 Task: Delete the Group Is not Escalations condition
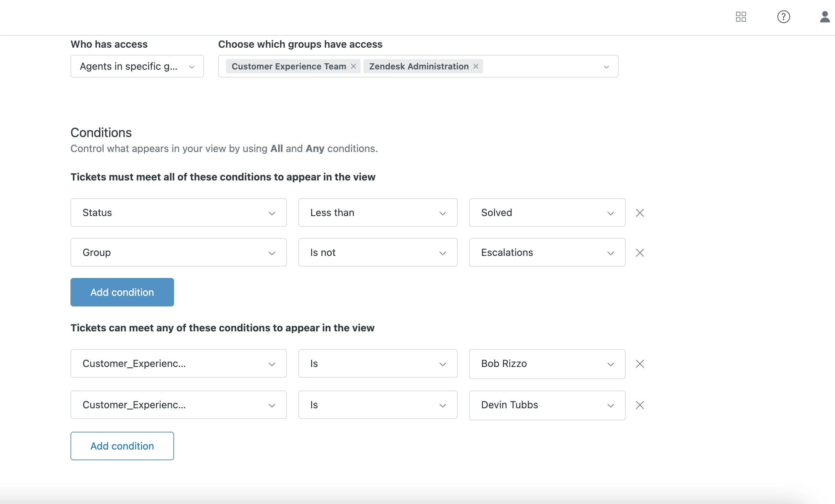tap(640, 253)
